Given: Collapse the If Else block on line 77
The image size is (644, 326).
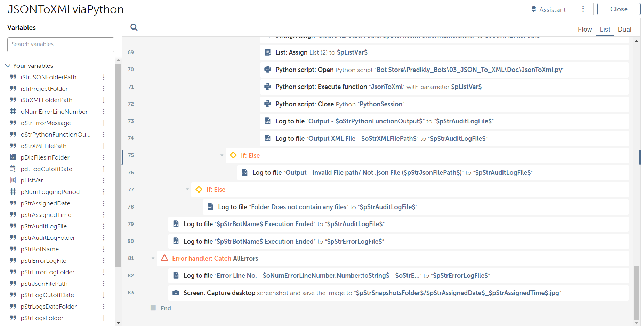Looking at the screenshot, I should pyautogui.click(x=187, y=189).
